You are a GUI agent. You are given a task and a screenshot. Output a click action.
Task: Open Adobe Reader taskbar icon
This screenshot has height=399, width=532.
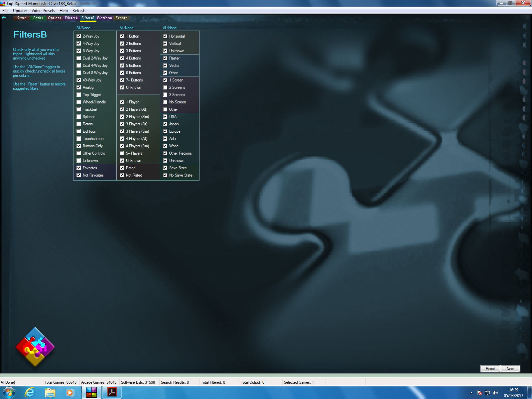pyautogui.click(x=112, y=393)
